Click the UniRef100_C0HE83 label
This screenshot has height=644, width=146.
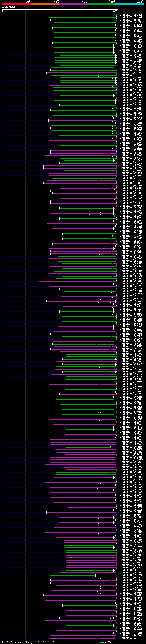[x=131, y=45]
